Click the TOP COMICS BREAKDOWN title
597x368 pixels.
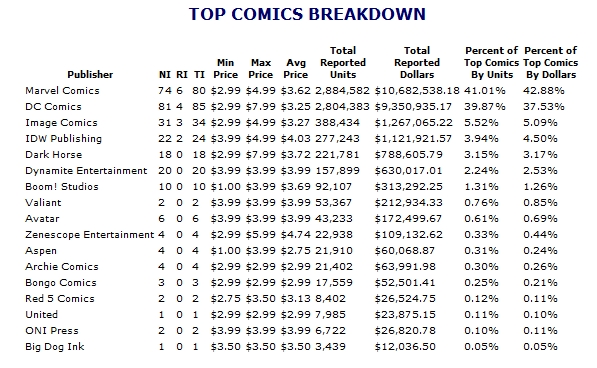click(x=307, y=14)
